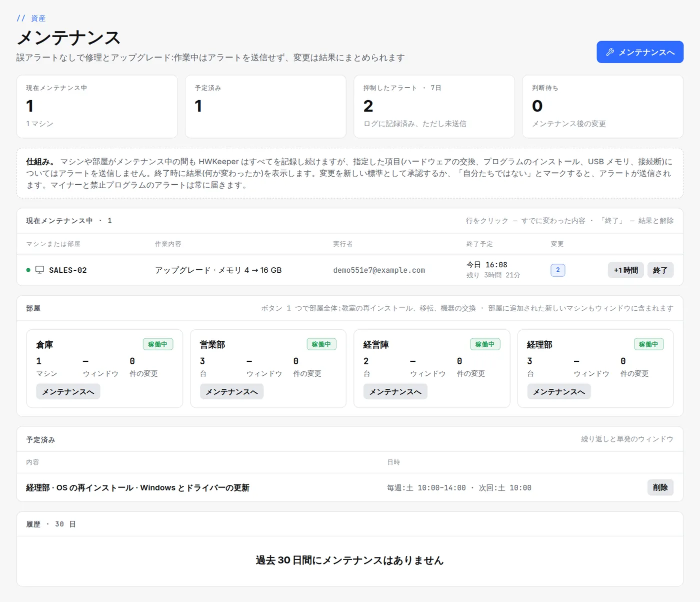
Task: Put 経理部 room into maintenance
Action: point(559,391)
